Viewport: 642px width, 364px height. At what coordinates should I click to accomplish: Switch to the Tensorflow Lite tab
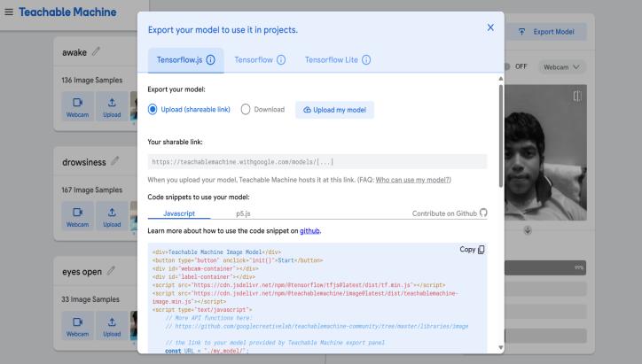(332, 59)
